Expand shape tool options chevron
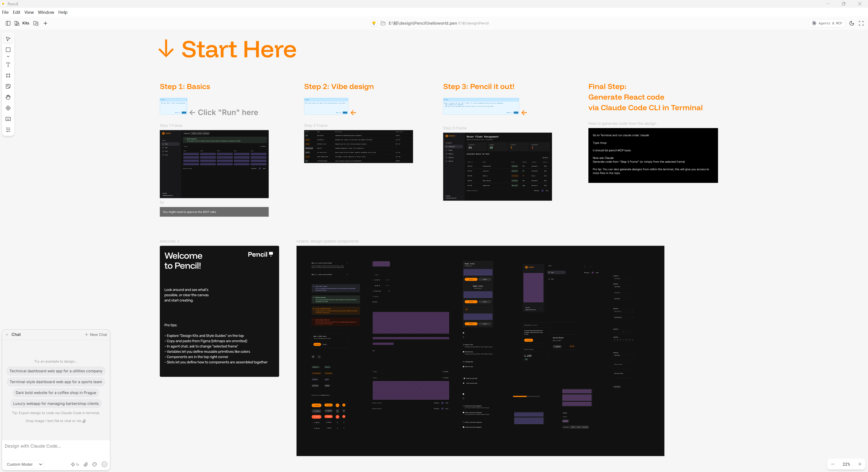The height and width of the screenshot is (472, 868). click(x=8, y=57)
